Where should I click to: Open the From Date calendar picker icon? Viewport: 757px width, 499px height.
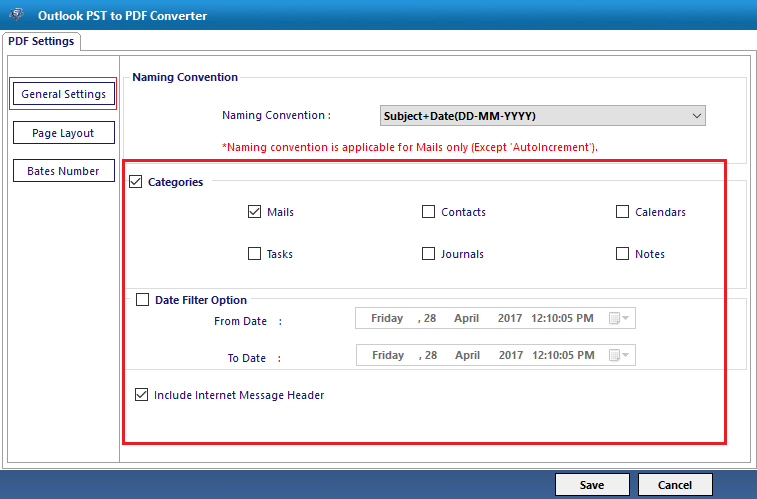619,318
